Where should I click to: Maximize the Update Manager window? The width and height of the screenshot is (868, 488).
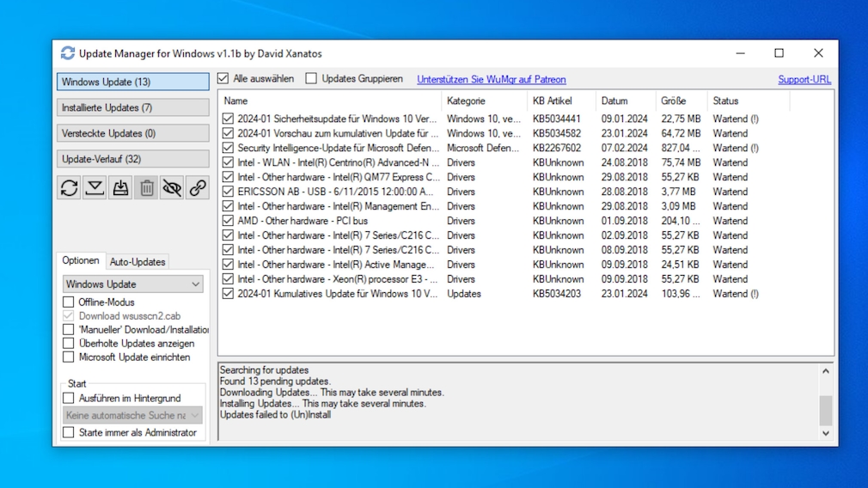coord(779,53)
